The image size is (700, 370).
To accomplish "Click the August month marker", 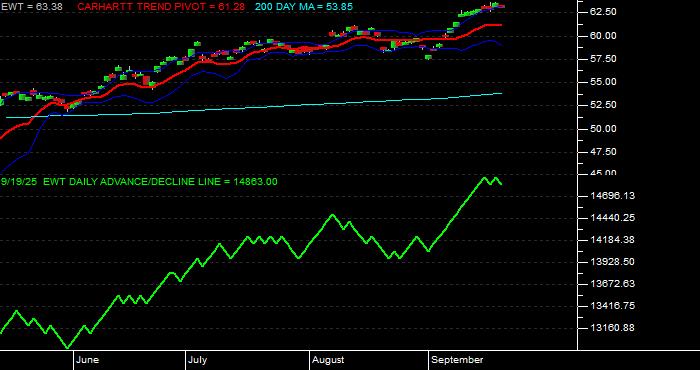I will point(328,360).
